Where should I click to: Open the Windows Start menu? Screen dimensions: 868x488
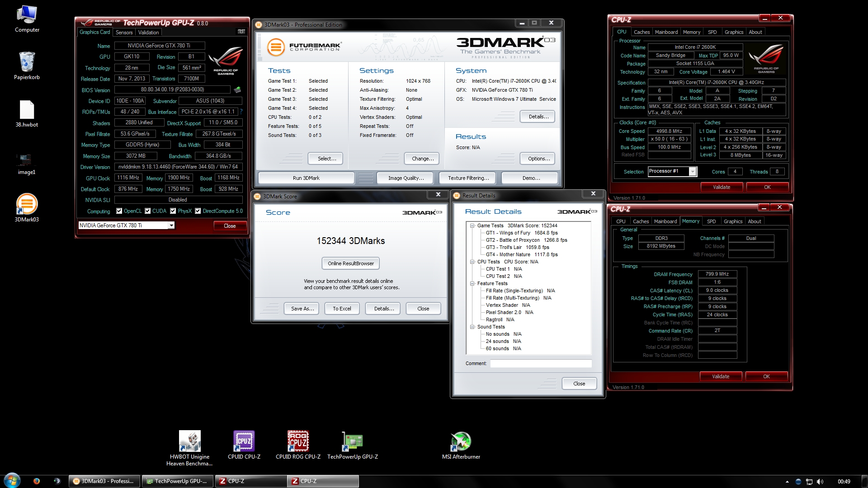pos(12,481)
